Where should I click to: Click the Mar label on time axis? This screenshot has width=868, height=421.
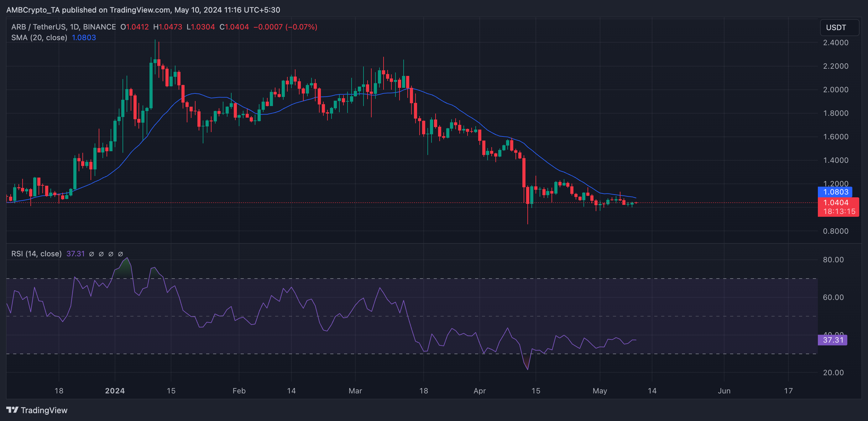(x=355, y=391)
